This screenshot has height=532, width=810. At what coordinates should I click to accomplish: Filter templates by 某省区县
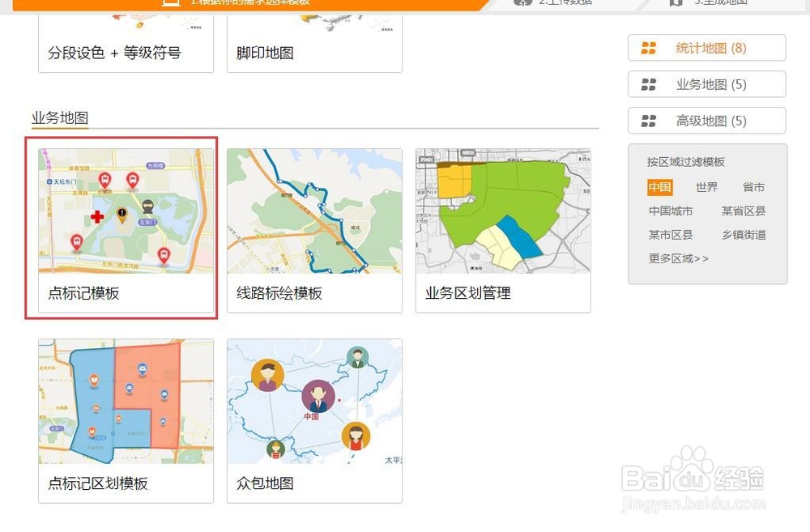744,211
